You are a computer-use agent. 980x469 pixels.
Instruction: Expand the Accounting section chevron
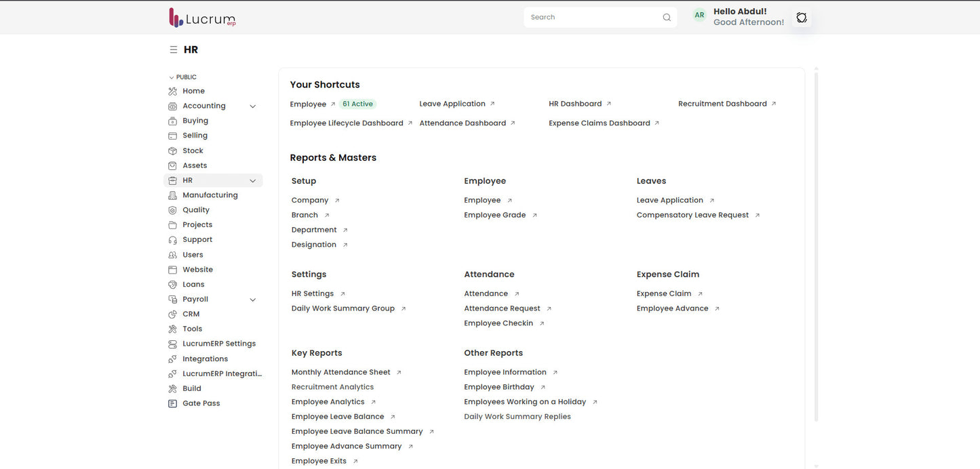(252, 106)
